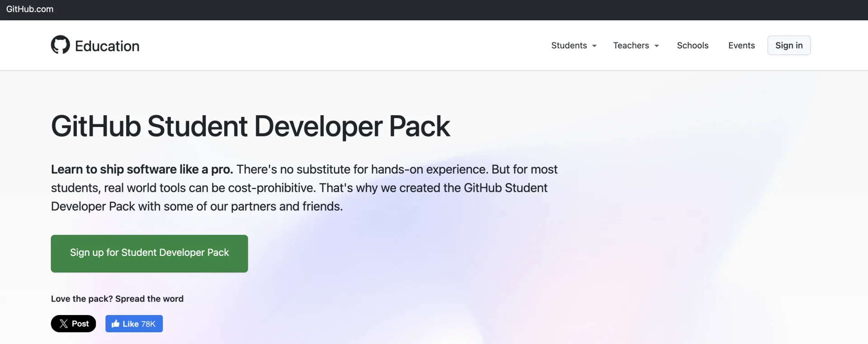Open the Events navigation link

(x=741, y=46)
